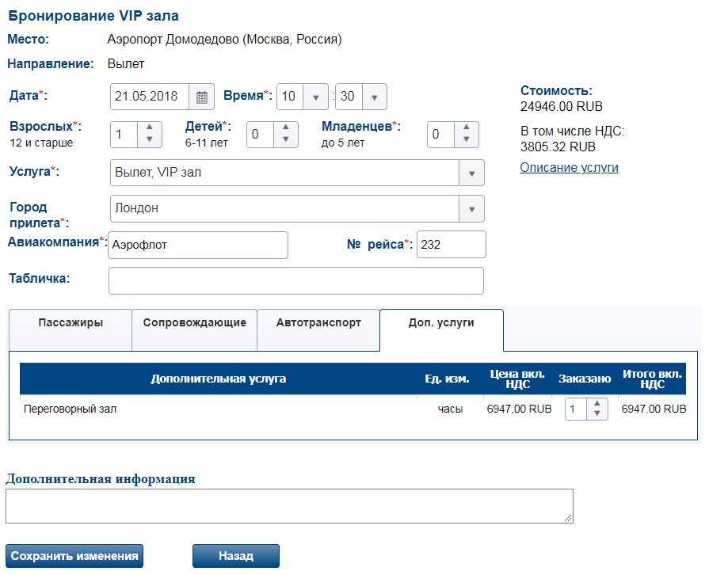Screen dimensions: 728x575
Task: Click the Сохранить изменения button
Action: 74,556
